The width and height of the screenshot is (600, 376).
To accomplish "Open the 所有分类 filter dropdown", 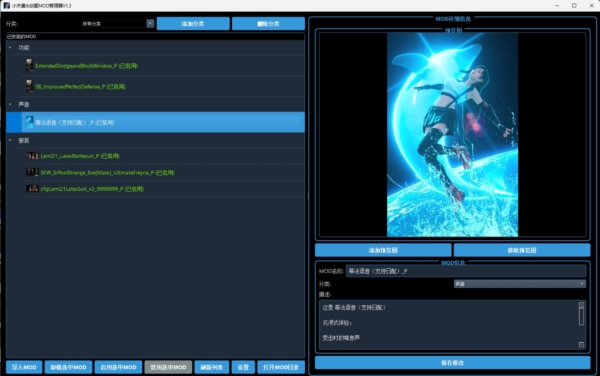I will [x=117, y=24].
